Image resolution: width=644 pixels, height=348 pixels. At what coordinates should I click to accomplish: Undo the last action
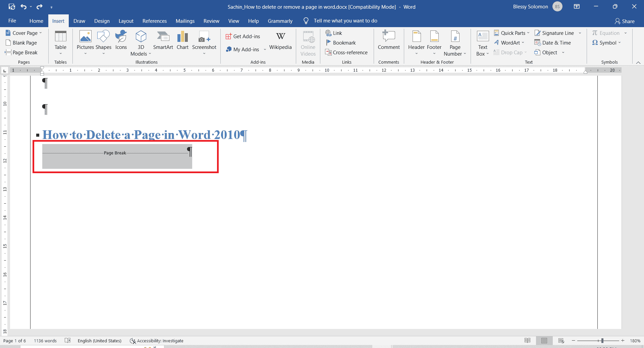tap(23, 7)
